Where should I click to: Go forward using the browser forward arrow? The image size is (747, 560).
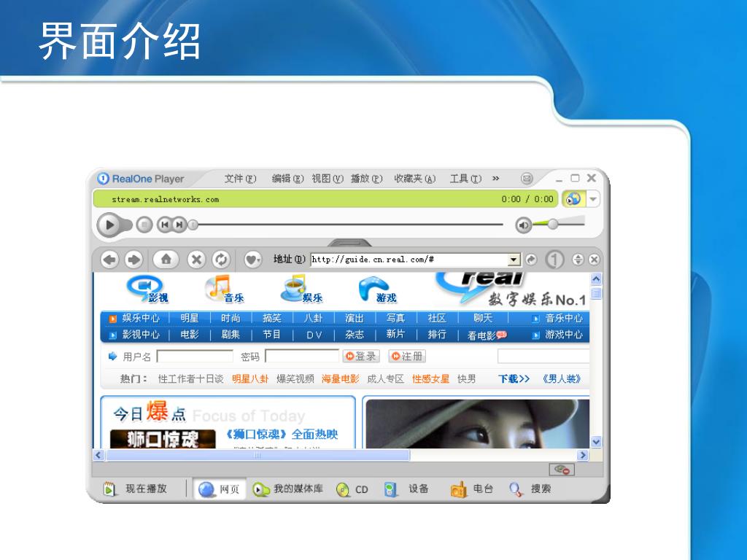click(134, 260)
